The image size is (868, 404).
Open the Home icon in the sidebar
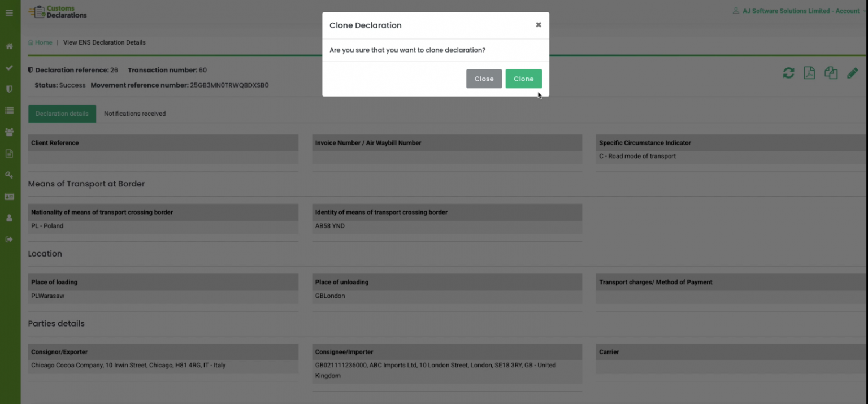tap(9, 46)
